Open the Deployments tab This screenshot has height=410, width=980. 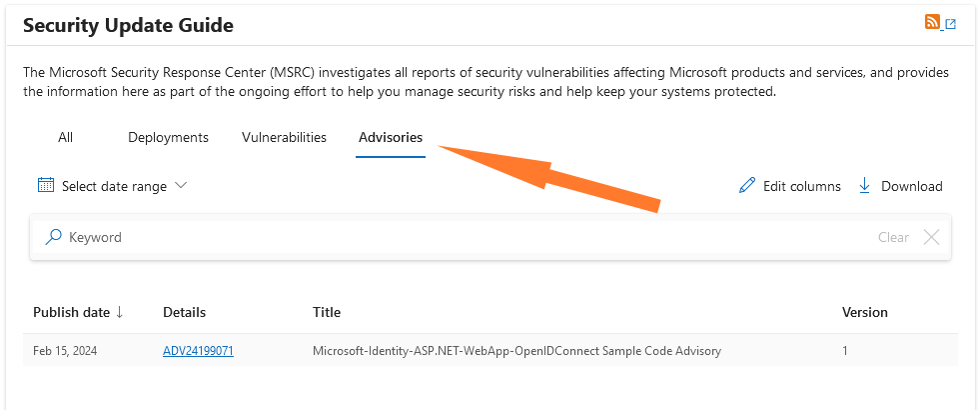[168, 137]
